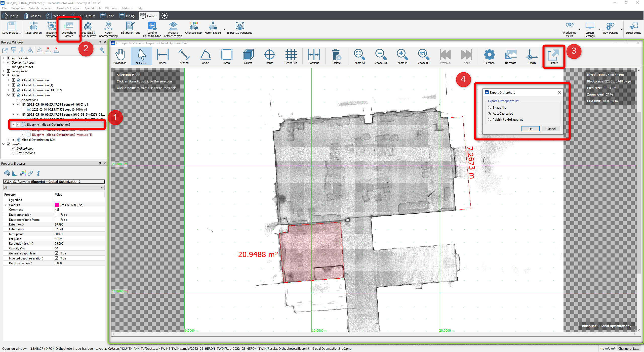Click the magenta Color ID swatch
Screen dimensions: 644x352
(x=57, y=205)
